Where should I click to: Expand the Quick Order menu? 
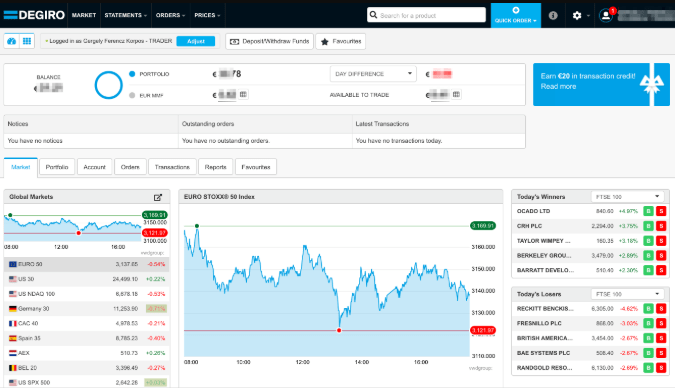point(516,16)
